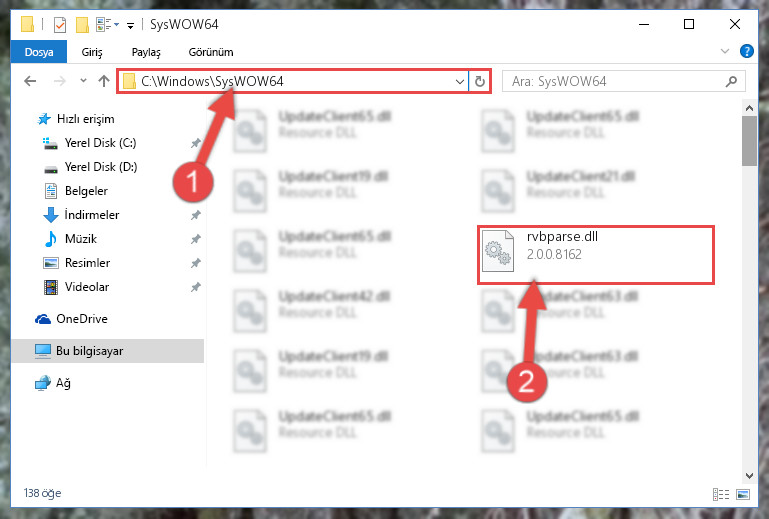Switch to details view icon in status bar

(x=720, y=494)
